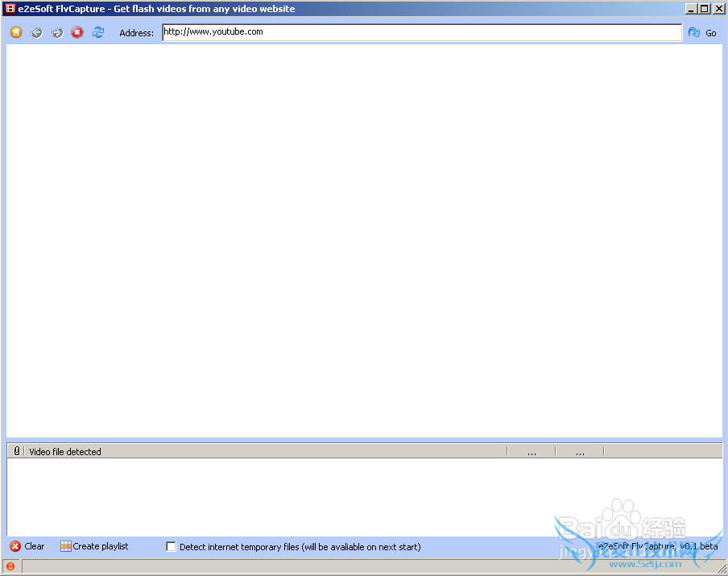Screen dimensions: 728x576
Task: Sort by the Video file detected column header
Action: pyautogui.click(x=266, y=451)
